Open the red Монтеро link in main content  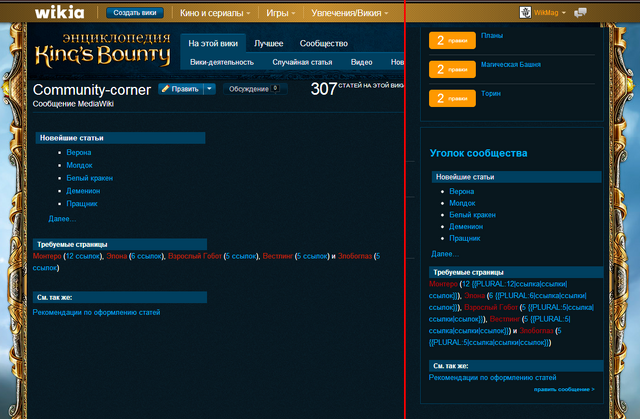[47, 256]
